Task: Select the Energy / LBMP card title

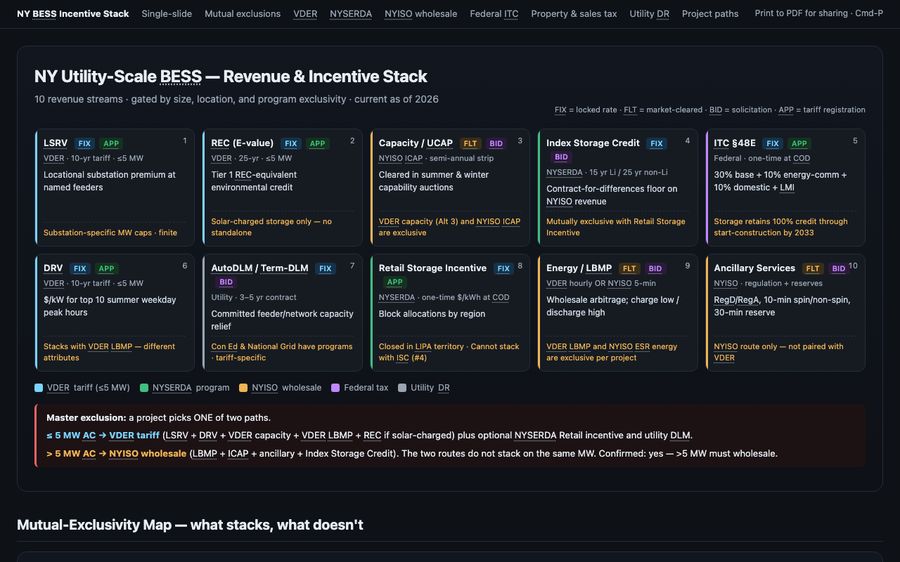Action: coord(579,268)
